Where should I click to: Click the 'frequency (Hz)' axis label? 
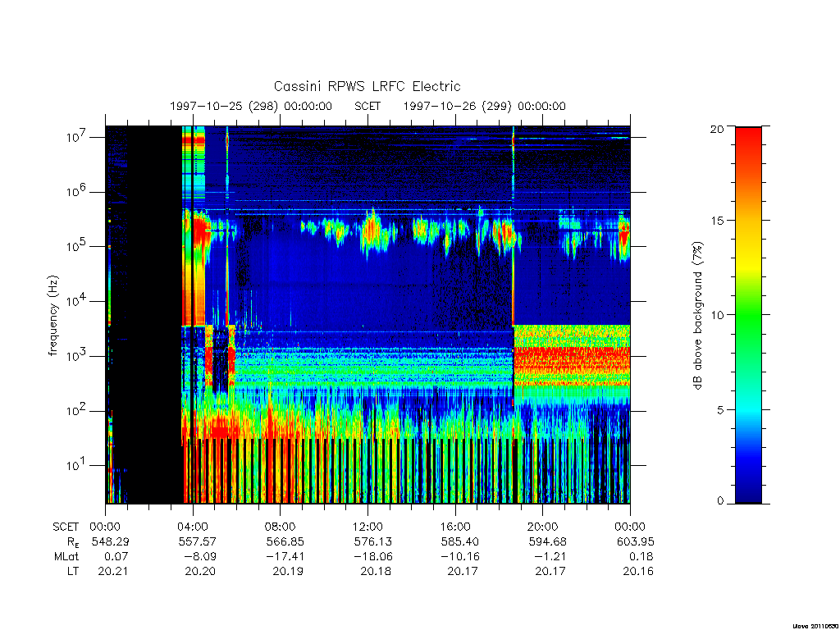(x=52, y=316)
